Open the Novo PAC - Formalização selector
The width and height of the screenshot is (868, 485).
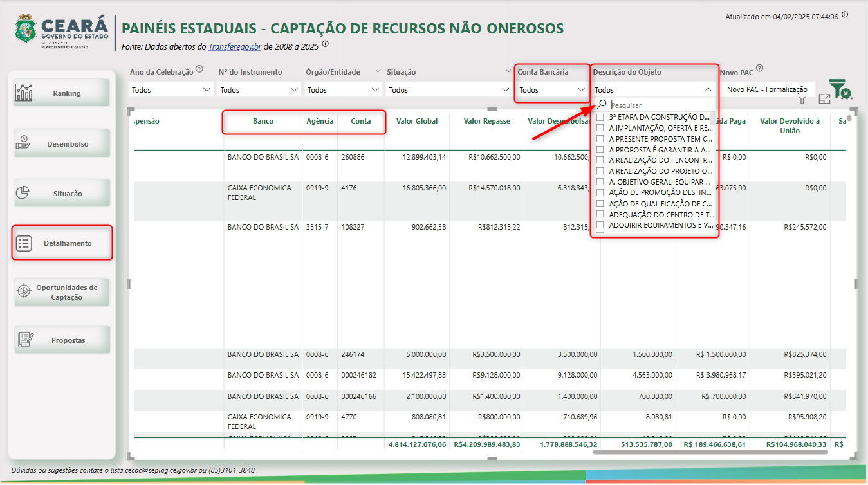(x=767, y=90)
